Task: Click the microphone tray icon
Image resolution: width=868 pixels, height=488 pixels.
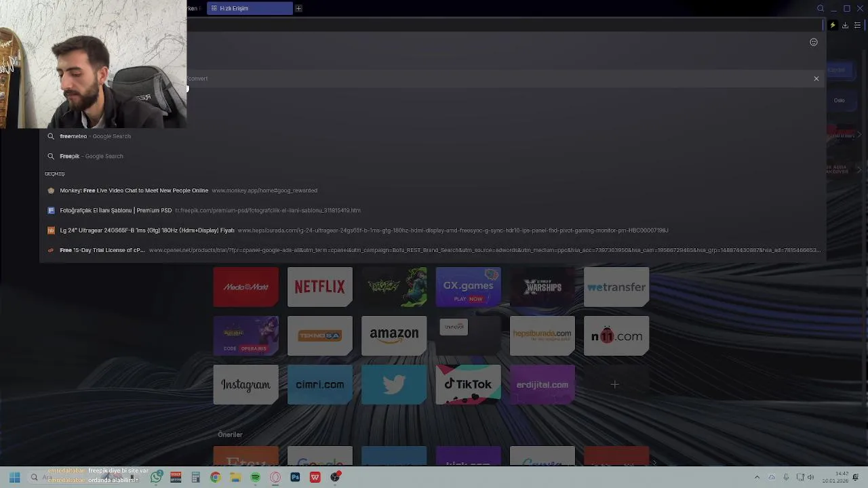Action: [x=786, y=477]
